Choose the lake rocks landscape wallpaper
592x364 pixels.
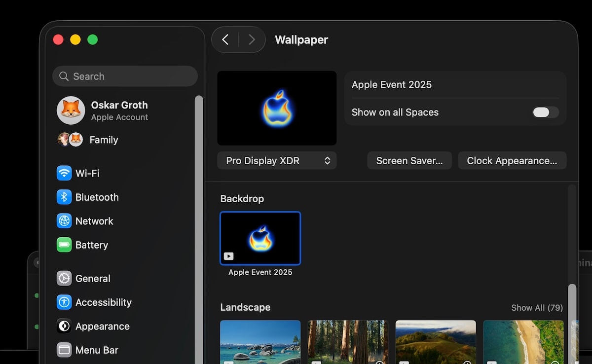click(260, 342)
